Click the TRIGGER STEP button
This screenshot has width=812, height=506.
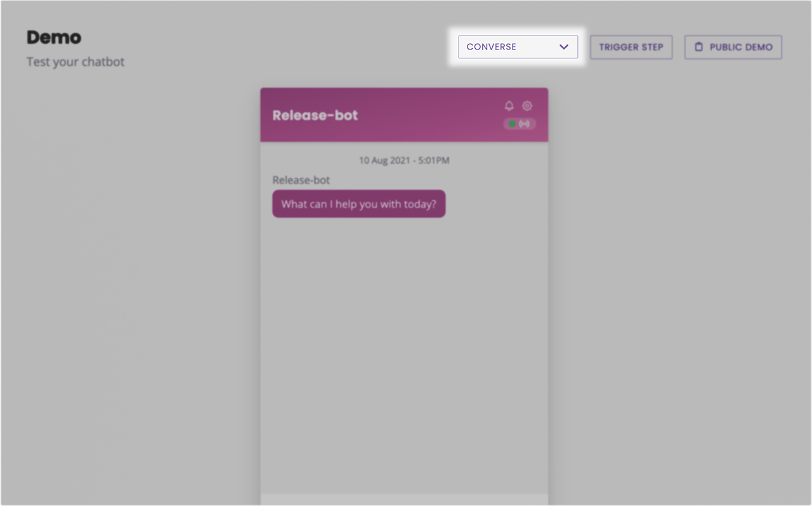(631, 46)
